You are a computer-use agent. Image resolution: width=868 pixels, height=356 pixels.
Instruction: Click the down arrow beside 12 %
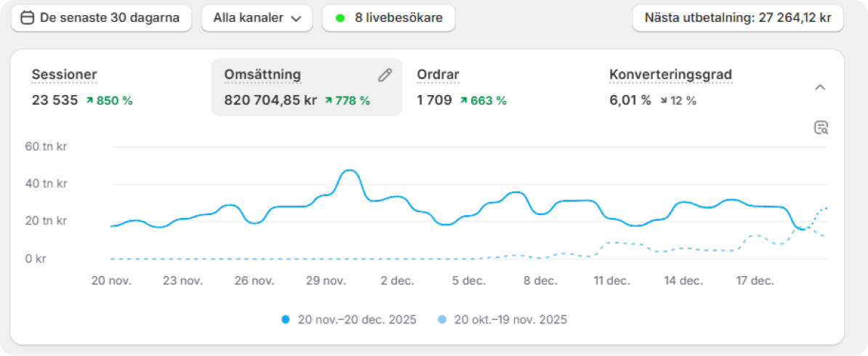tap(664, 101)
